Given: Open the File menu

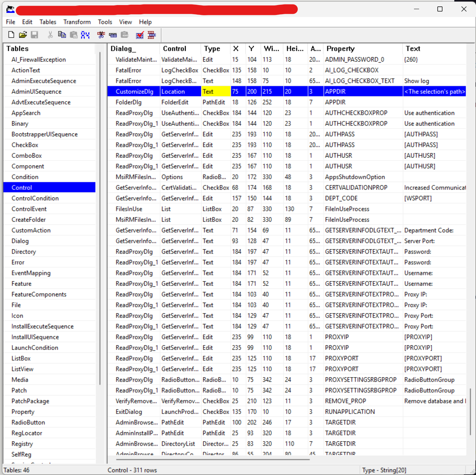Looking at the screenshot, I should (11, 22).
